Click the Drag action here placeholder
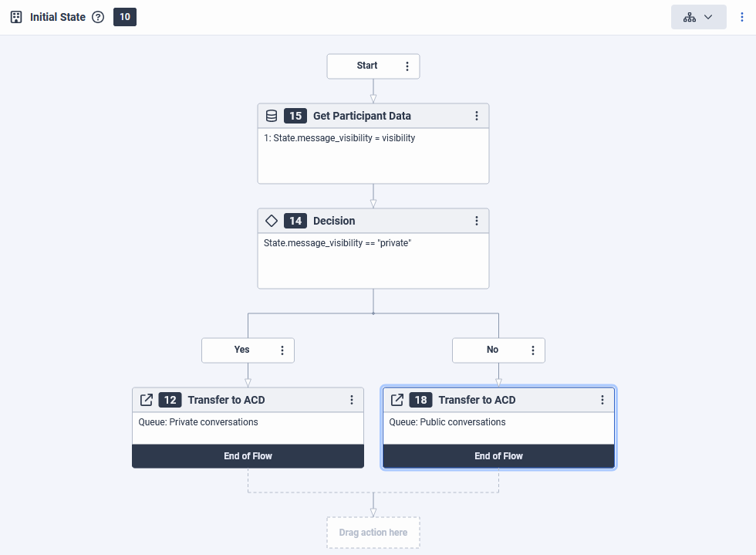 [373, 533]
